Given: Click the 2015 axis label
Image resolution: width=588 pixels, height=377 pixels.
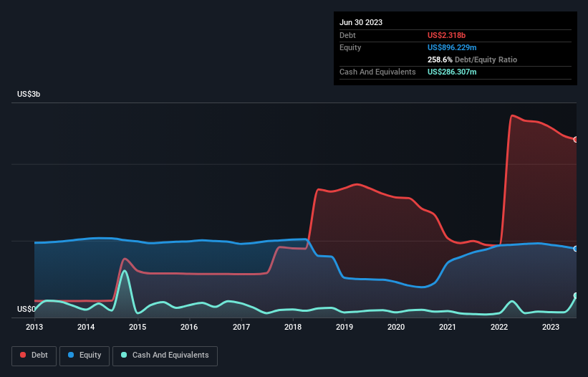Looking at the screenshot, I should coord(138,327).
